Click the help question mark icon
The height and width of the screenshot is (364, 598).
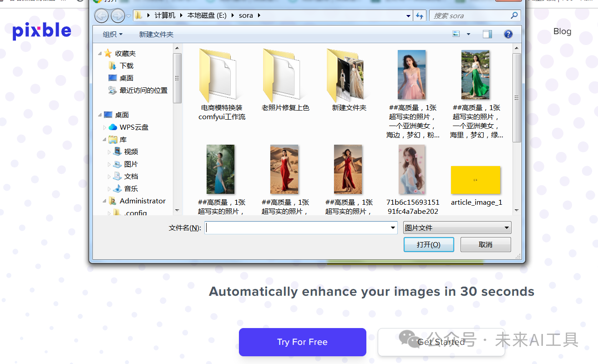pos(508,34)
